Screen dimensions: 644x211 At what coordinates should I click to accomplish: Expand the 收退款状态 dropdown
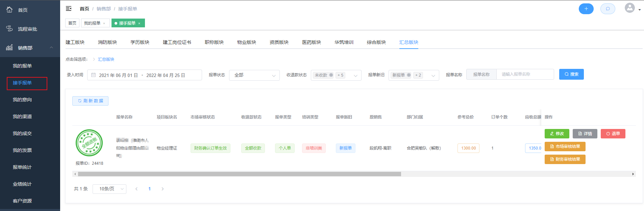click(355, 75)
